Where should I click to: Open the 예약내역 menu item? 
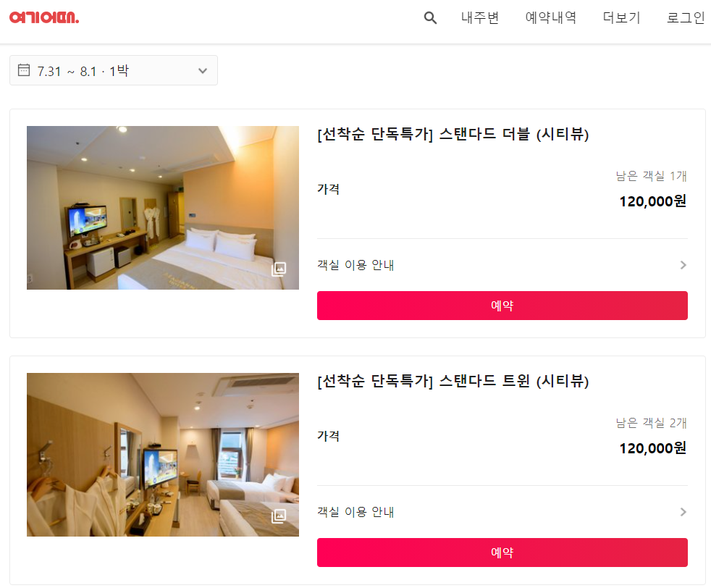click(x=550, y=17)
